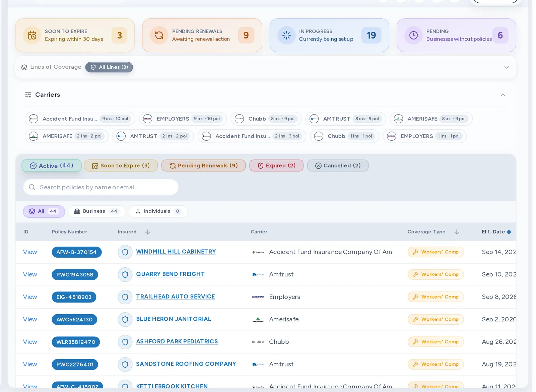Toggle the All Lines (3) filter chip
The width and height of the screenshot is (536, 392).
click(109, 67)
